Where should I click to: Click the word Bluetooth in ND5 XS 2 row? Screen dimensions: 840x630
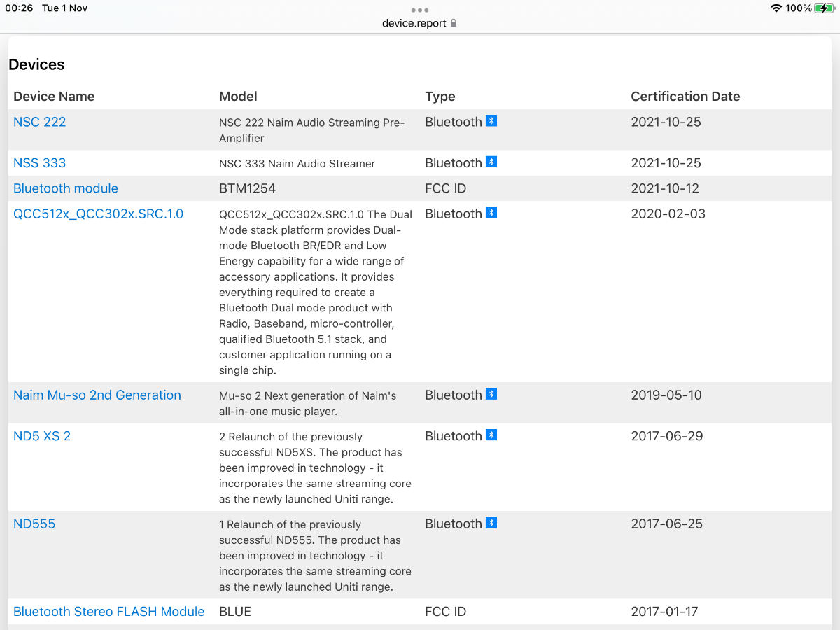454,436
